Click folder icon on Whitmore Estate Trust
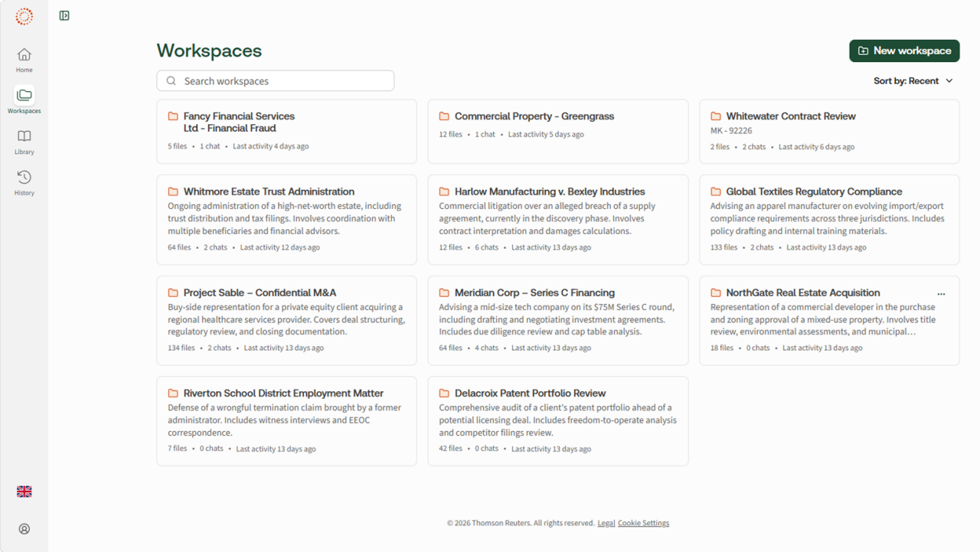 [173, 191]
